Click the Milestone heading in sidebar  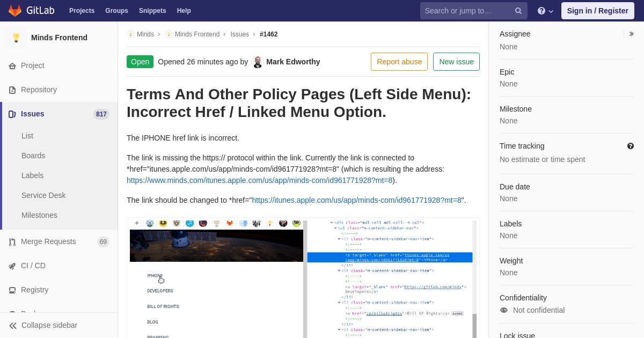[516, 109]
